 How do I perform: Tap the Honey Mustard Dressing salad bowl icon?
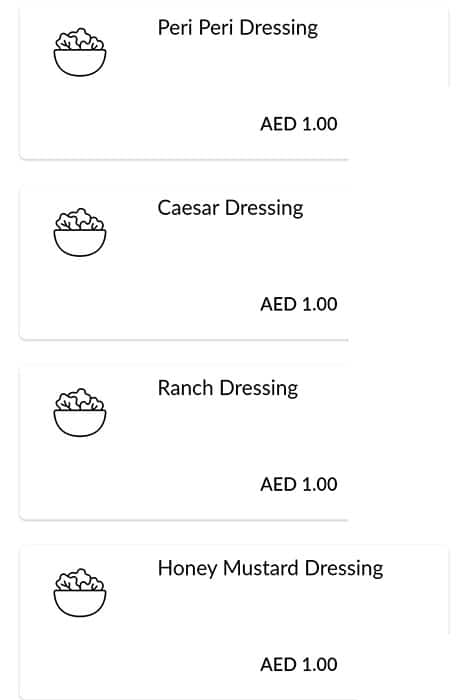80,592
